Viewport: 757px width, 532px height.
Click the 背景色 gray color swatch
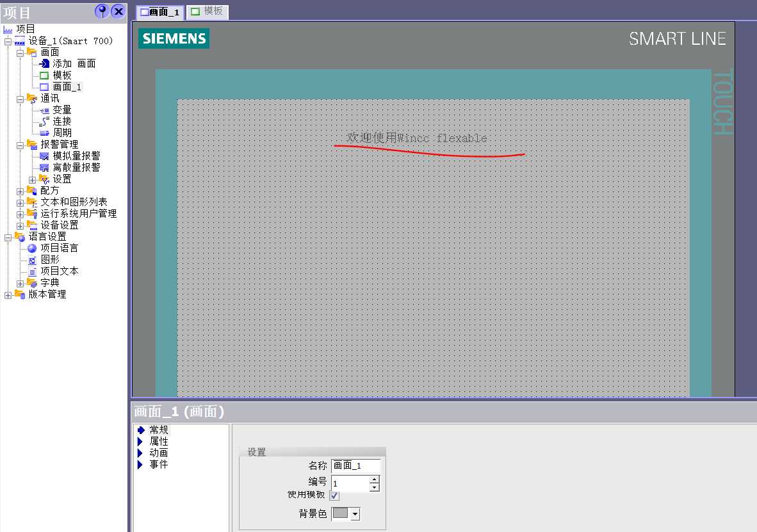(x=340, y=513)
